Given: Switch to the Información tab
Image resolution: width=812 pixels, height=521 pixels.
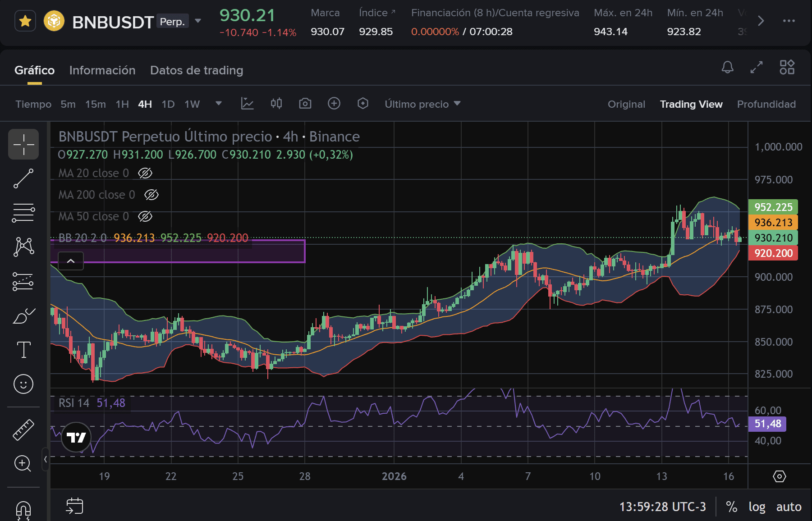Looking at the screenshot, I should [x=102, y=70].
